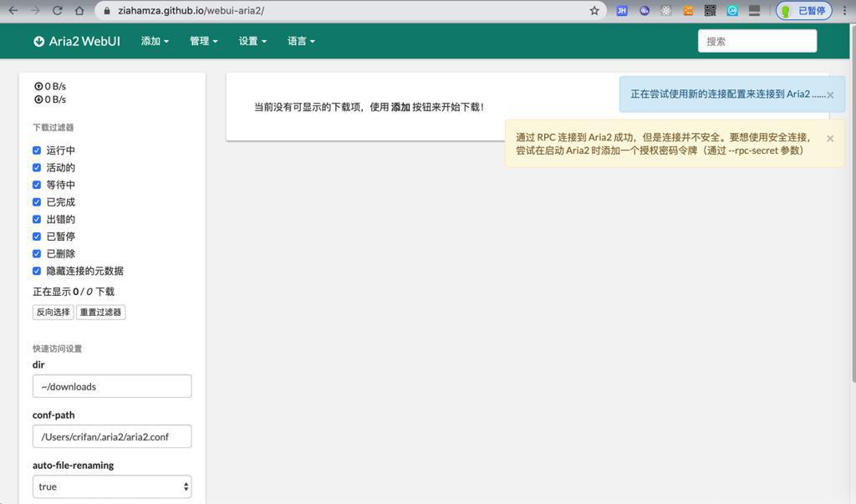Click the 正在显示 0 / 0 下载 text

(74, 292)
